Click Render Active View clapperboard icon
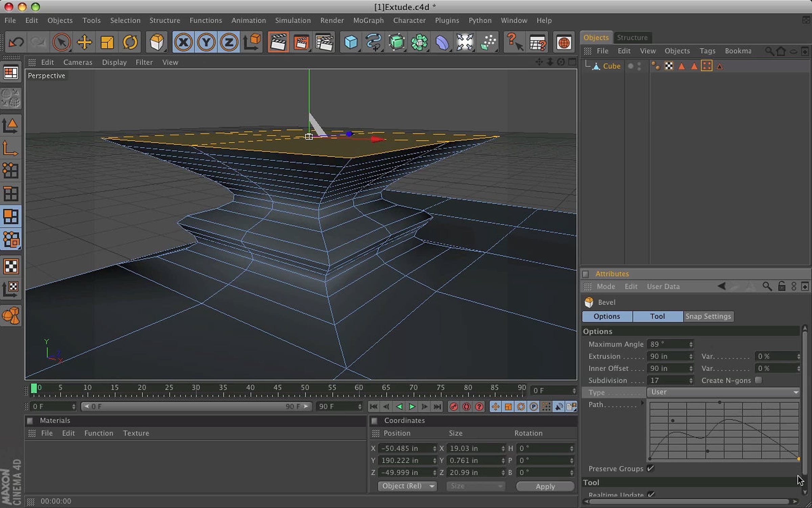 pos(278,43)
